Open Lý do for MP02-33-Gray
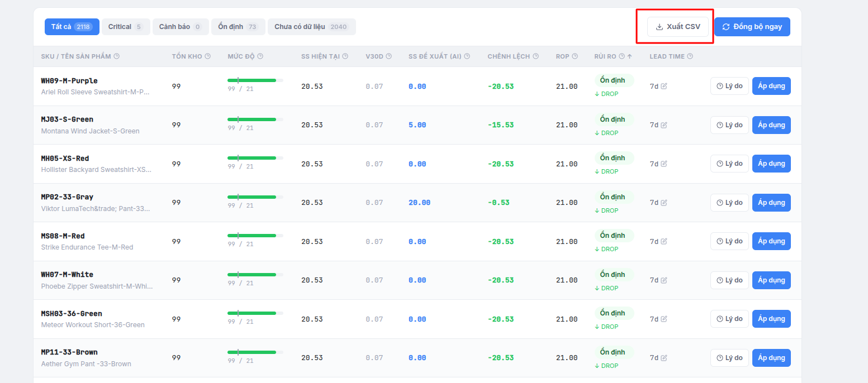 pyautogui.click(x=729, y=203)
